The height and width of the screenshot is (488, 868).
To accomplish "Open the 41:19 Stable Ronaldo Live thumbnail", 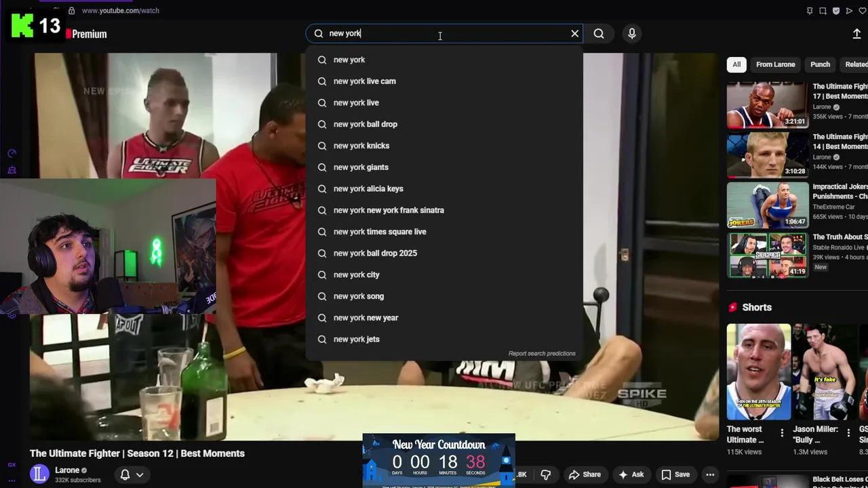I will [768, 256].
